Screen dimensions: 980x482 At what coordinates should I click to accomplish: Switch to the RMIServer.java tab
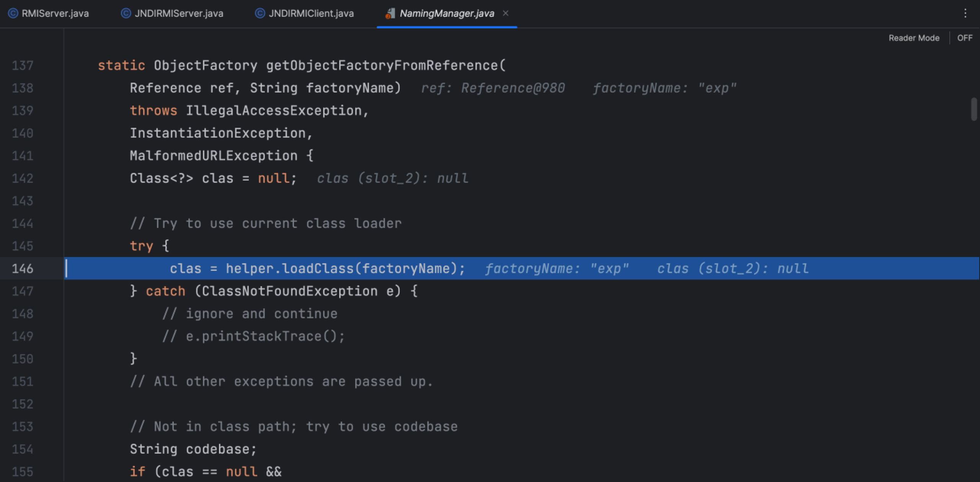point(49,13)
